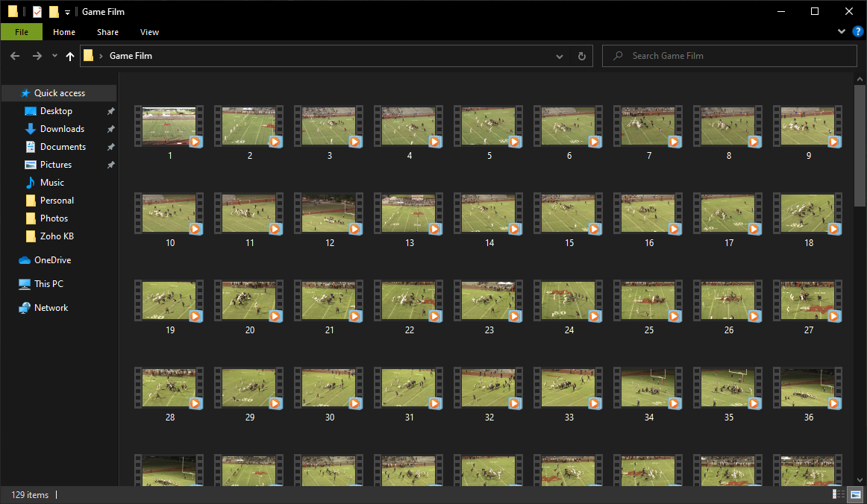Go up one folder level
The width and height of the screenshot is (867, 504).
coord(69,56)
